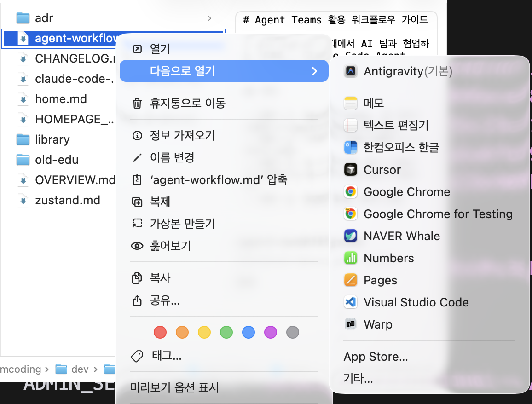The height and width of the screenshot is (404, 532).
Task: Click the dev folder in path bar
Action: point(72,369)
